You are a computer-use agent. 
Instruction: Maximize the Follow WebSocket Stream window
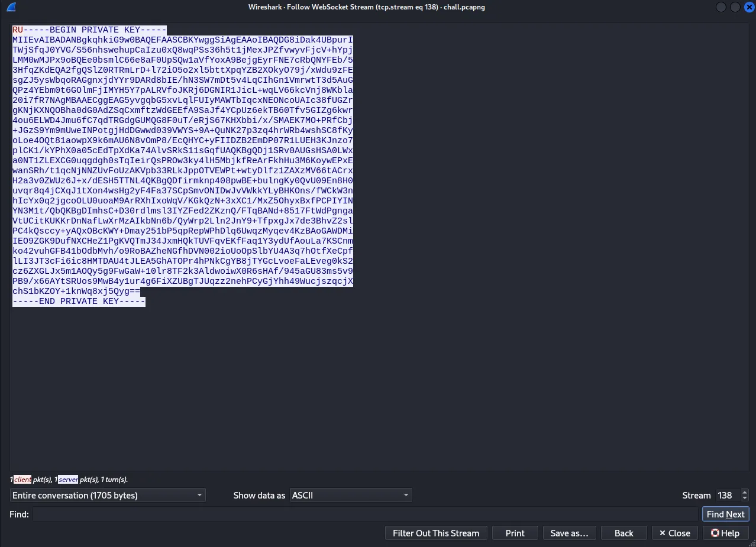[735, 7]
